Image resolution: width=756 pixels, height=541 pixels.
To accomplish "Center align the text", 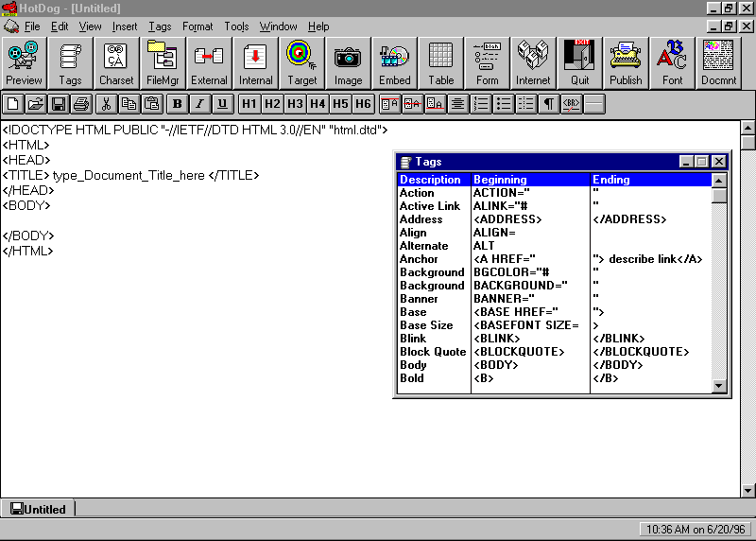I will click(x=457, y=104).
